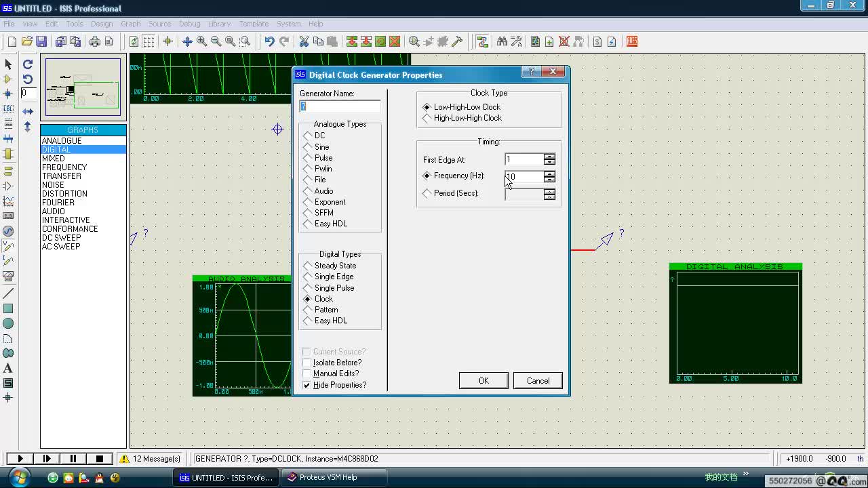Click the Generator Name input field
868x488 pixels.
[x=340, y=106]
